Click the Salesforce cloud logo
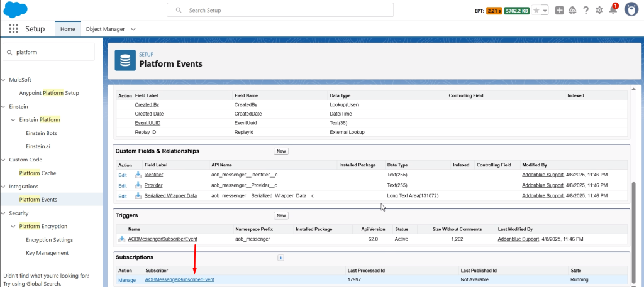This screenshot has width=644, height=287. (16, 10)
